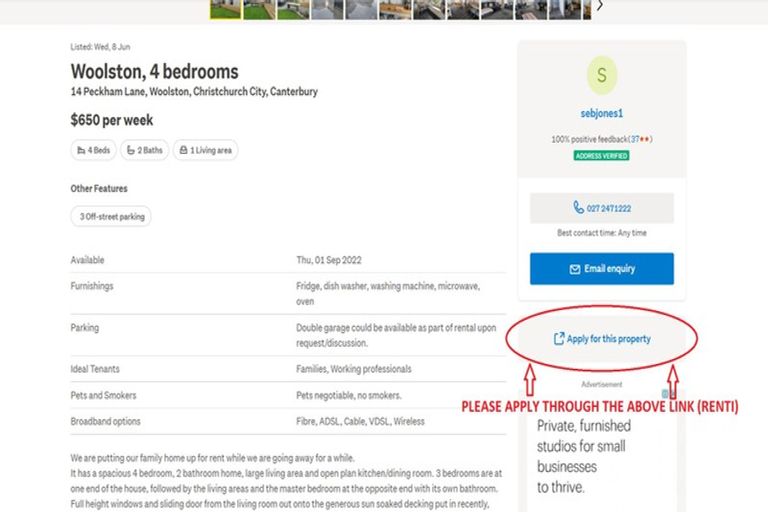The image size is (768, 512).
Task: Click the sebjones1 avatar circle
Action: coord(601,75)
